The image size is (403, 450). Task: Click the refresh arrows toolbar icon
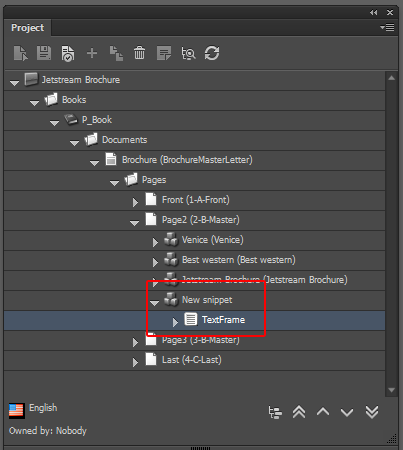(x=212, y=53)
